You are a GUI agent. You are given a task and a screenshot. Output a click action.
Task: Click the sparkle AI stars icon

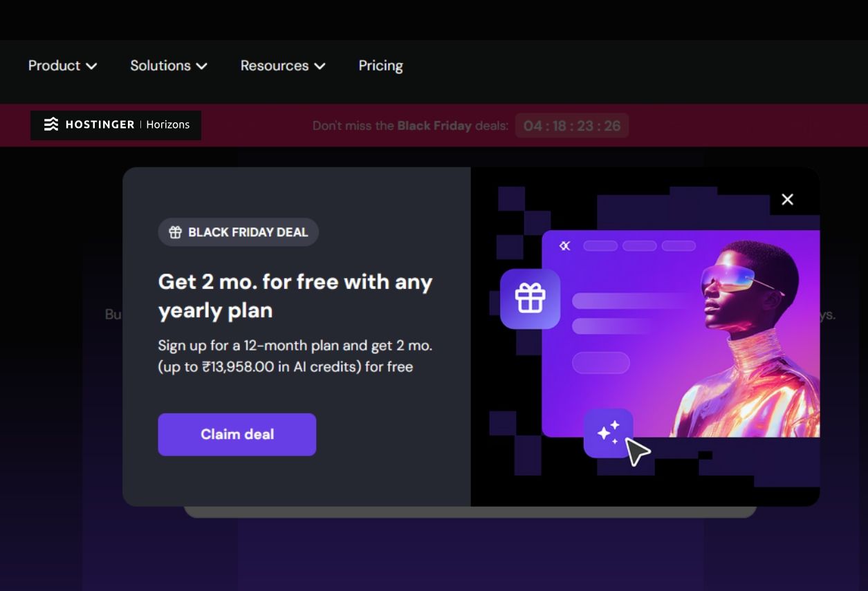[608, 433]
